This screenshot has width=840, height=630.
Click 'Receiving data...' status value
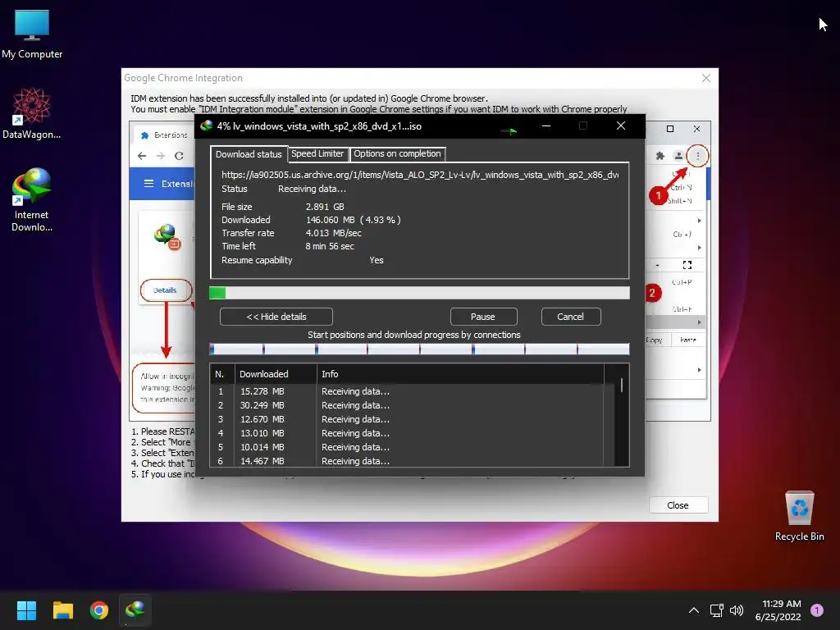click(x=312, y=189)
